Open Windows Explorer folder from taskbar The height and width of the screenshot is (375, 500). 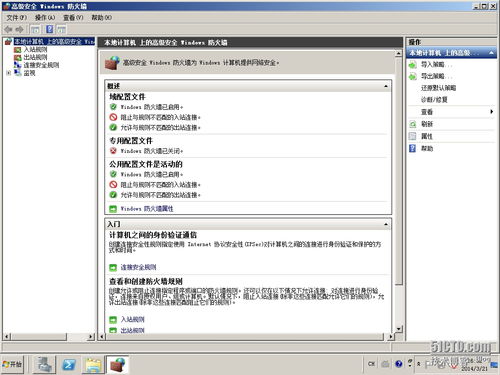click(94, 364)
